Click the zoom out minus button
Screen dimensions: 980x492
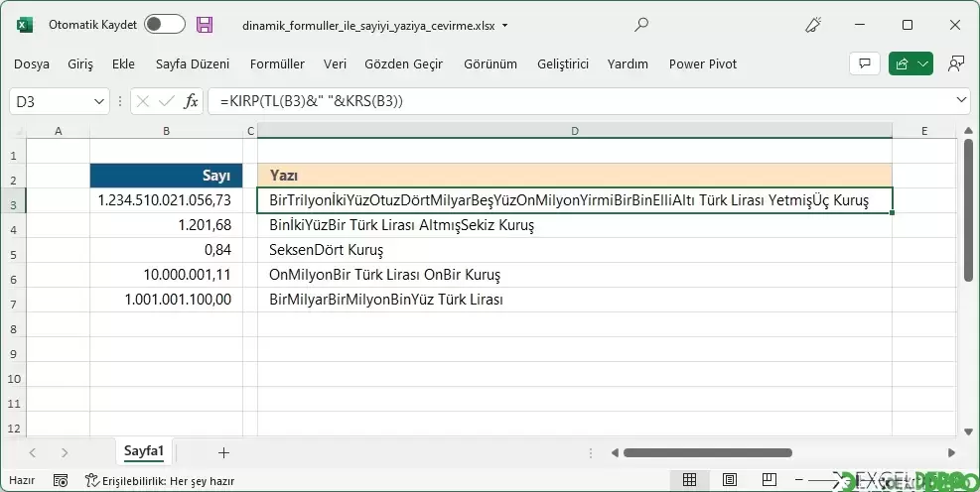(798, 479)
